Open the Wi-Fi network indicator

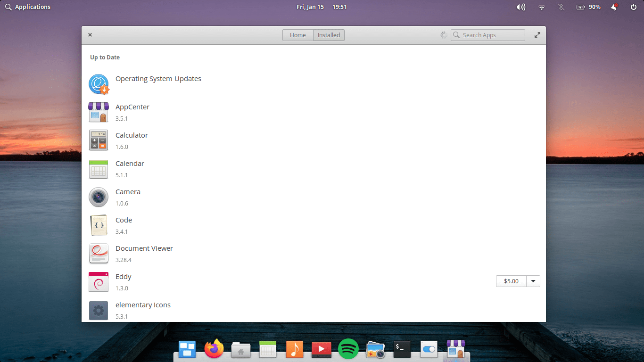pos(542,7)
